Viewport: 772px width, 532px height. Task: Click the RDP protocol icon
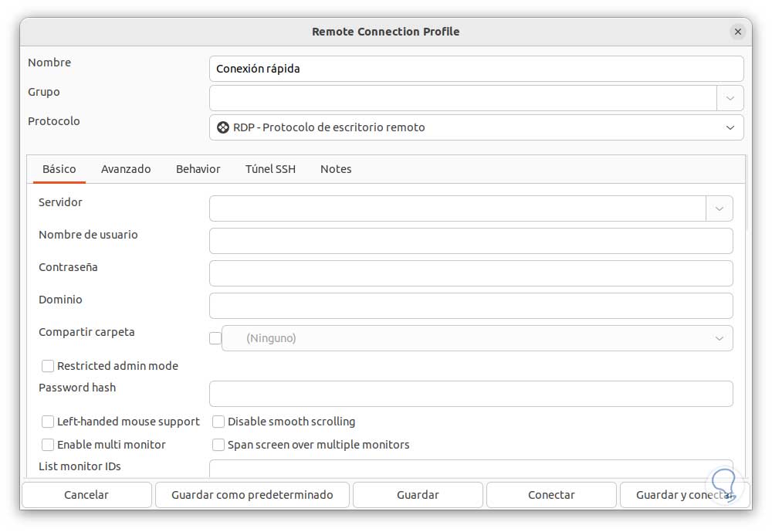(x=223, y=127)
